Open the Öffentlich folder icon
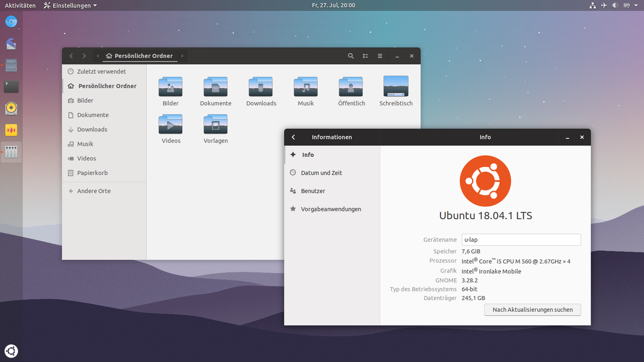The width and height of the screenshot is (644, 362). pos(351,87)
